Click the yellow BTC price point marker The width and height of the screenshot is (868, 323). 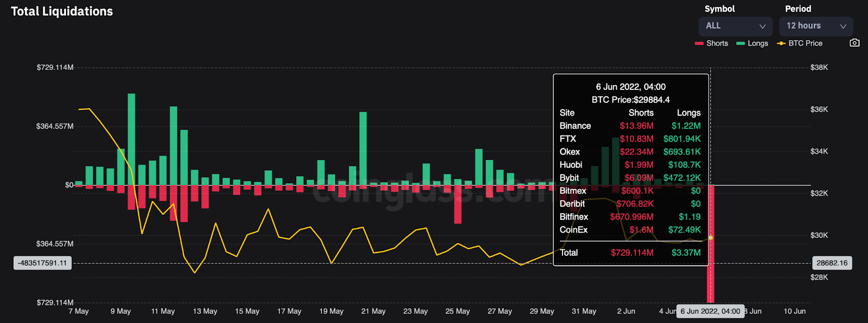point(711,238)
